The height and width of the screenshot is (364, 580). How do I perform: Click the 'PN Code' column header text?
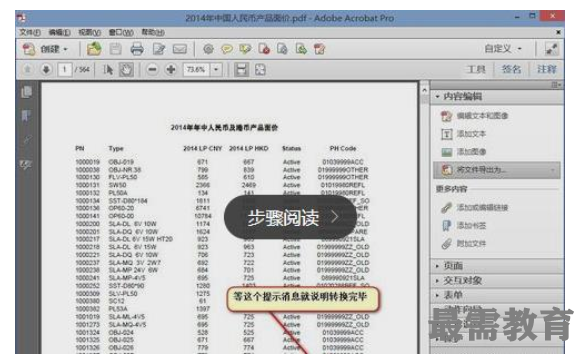(x=343, y=148)
